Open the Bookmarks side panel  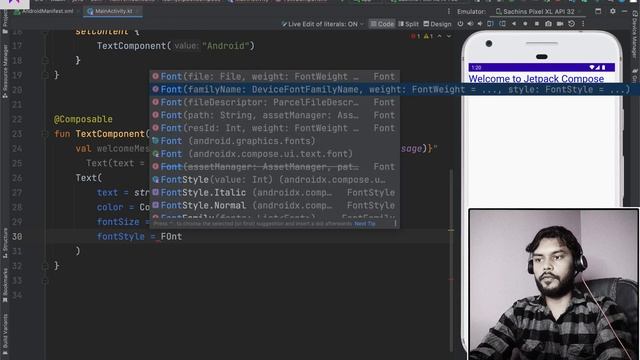(5, 285)
